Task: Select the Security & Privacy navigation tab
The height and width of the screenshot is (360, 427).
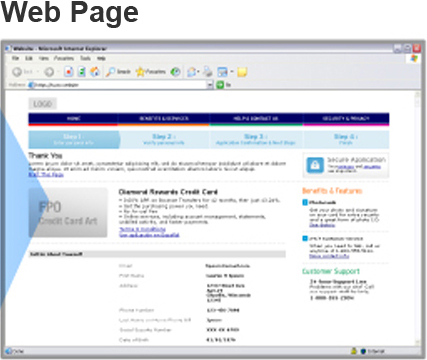Action: coord(346,119)
